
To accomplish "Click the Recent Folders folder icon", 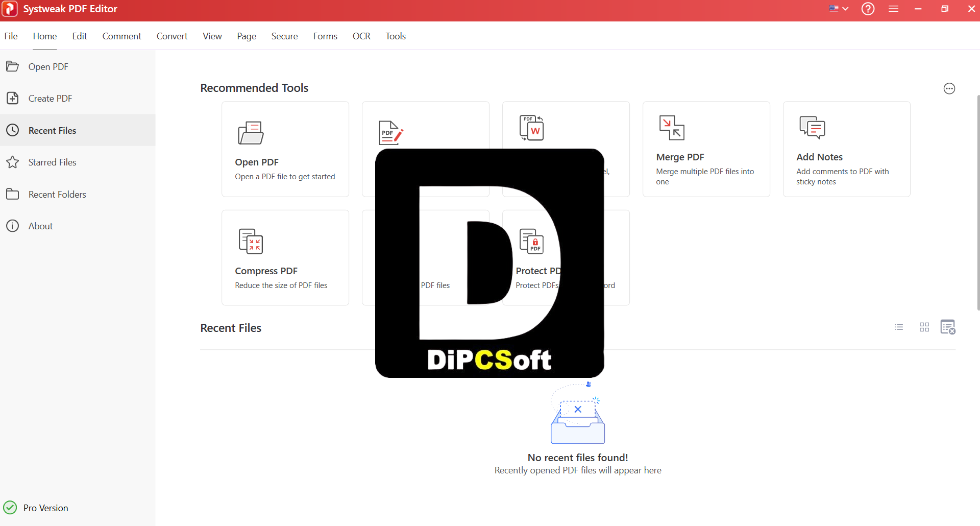I will pos(12,194).
